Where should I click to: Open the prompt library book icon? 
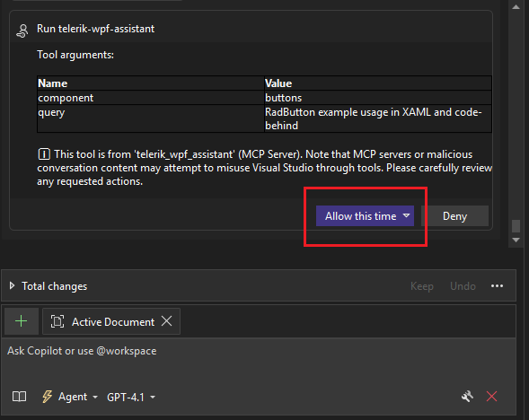[19, 397]
